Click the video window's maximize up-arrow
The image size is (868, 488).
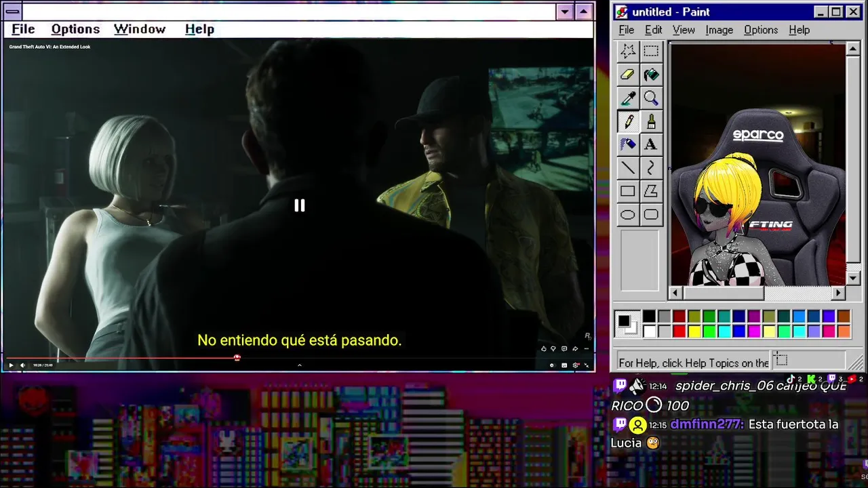pos(584,12)
